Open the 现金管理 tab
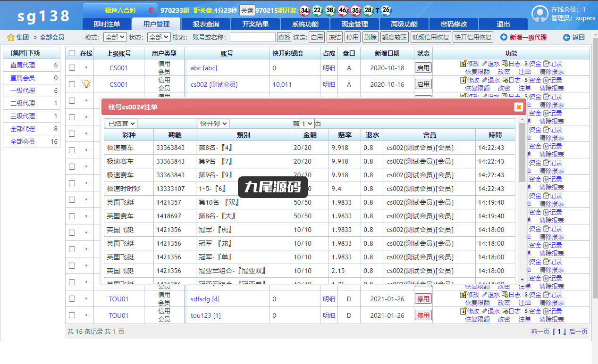The width and height of the screenshot is (598, 364). [354, 24]
